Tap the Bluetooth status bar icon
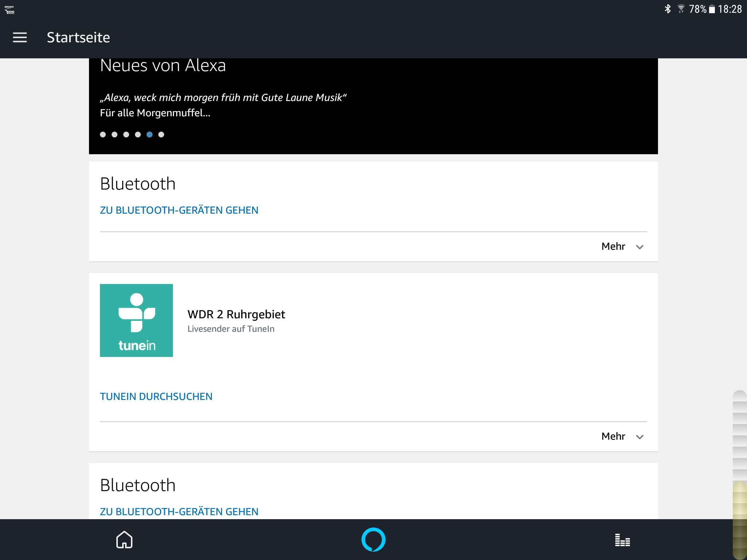This screenshot has width=747, height=560. [667, 9]
